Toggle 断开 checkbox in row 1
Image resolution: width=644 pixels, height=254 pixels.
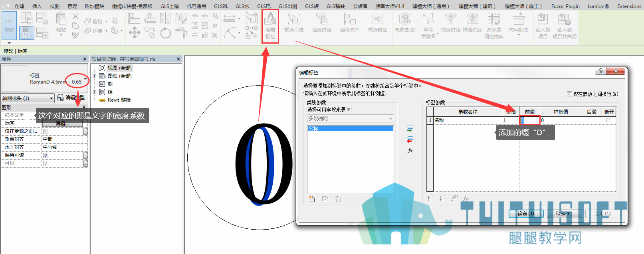point(608,120)
